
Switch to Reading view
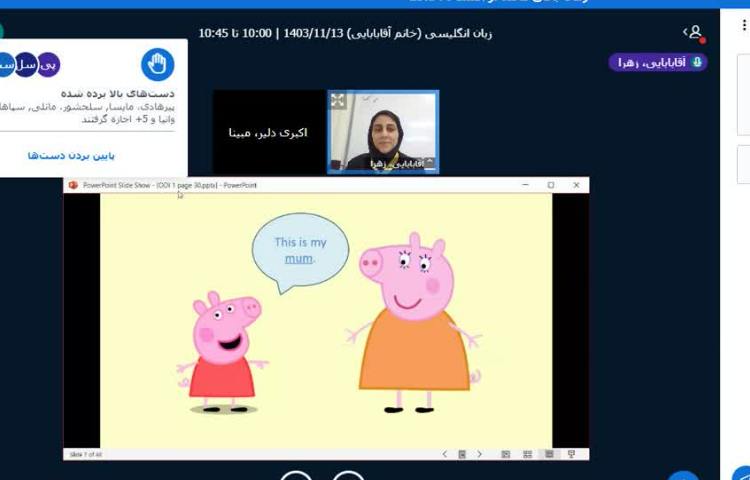tap(548, 454)
